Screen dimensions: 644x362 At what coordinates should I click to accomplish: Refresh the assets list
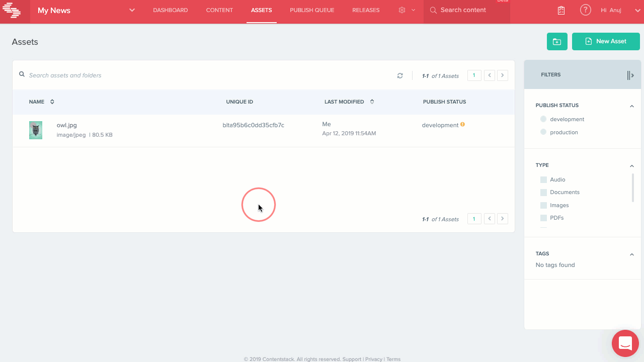[400, 76]
